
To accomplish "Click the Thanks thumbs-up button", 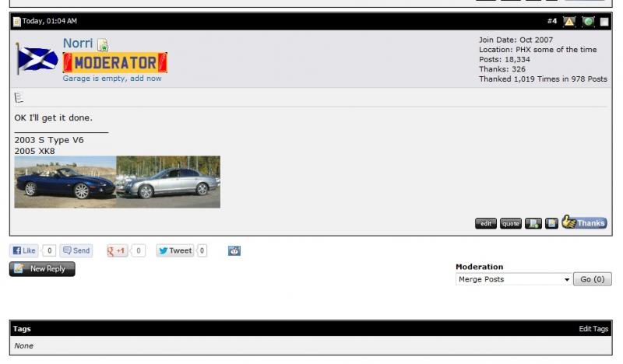I will coord(584,223).
